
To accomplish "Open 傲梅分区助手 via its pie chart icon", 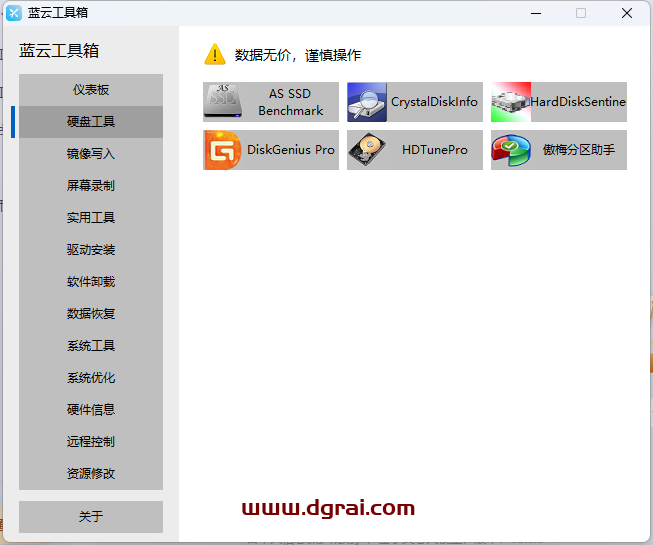I will pos(511,150).
